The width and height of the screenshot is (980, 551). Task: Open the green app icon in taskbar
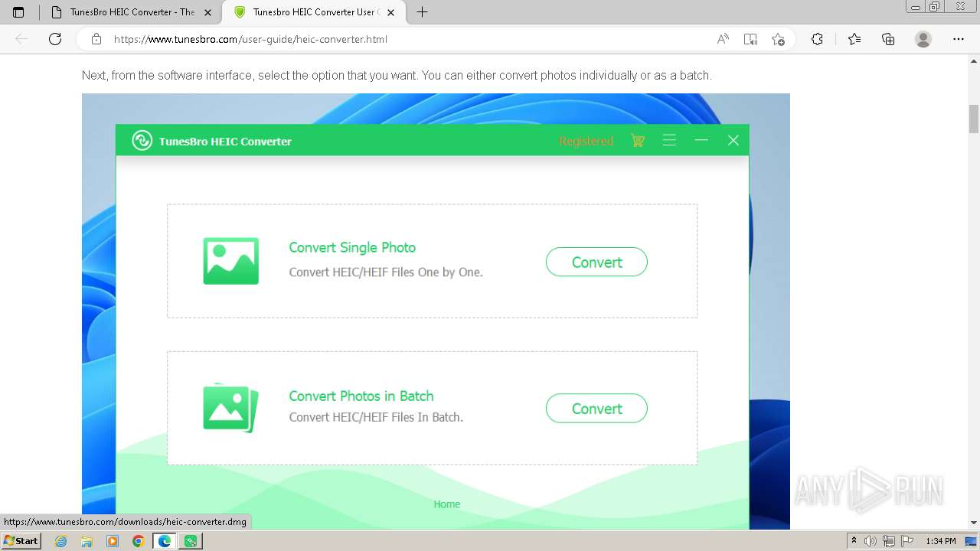(191, 541)
